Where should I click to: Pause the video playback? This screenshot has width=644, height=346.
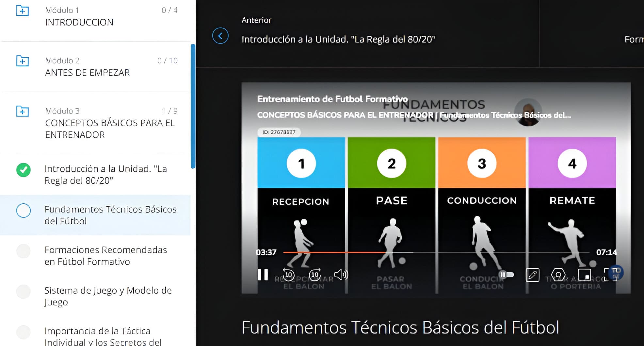(263, 275)
